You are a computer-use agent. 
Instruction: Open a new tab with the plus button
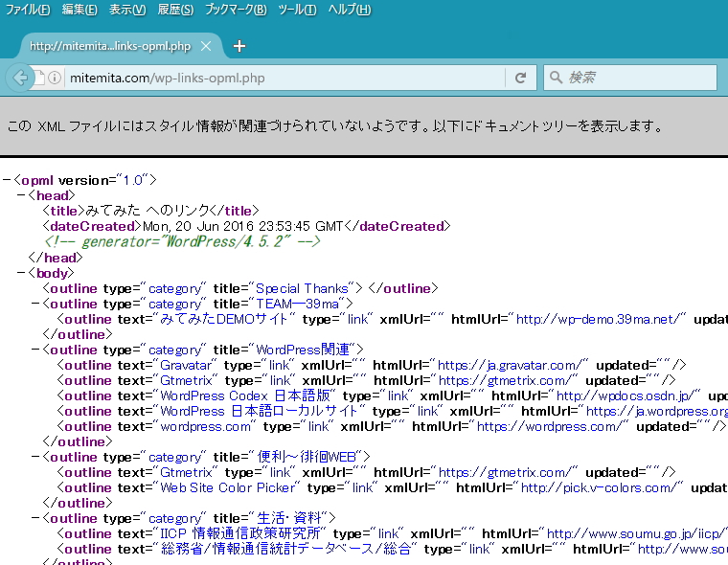[239, 46]
